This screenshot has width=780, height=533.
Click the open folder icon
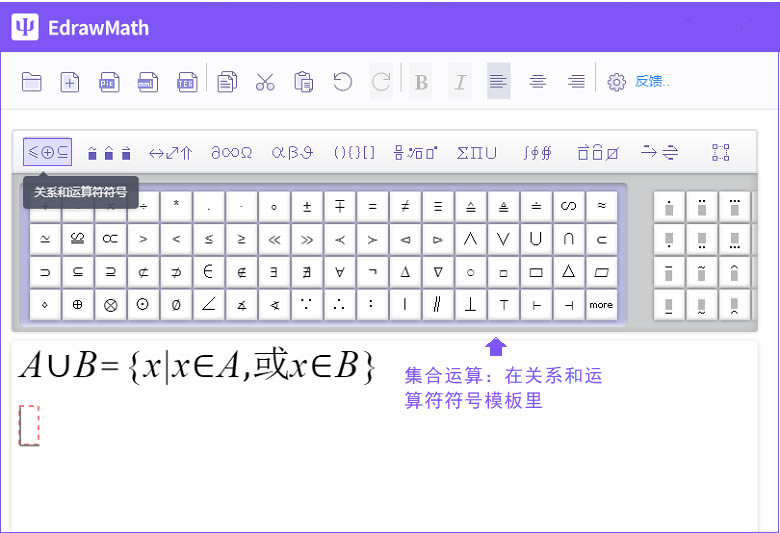tap(32, 82)
